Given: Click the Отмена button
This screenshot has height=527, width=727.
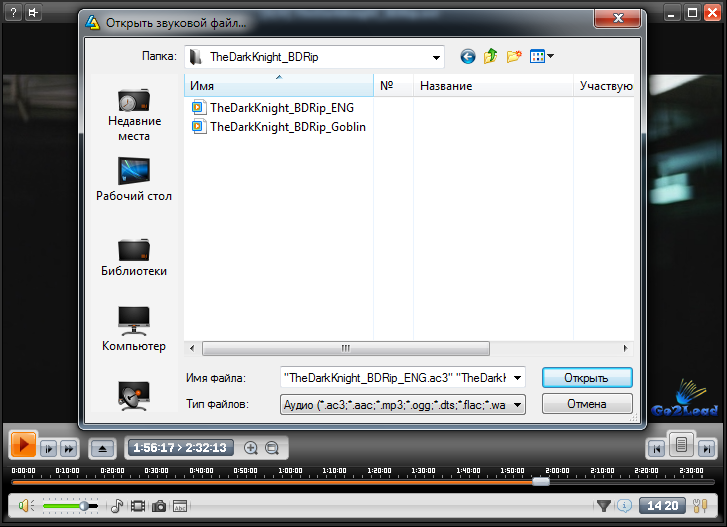Looking at the screenshot, I should (587, 404).
